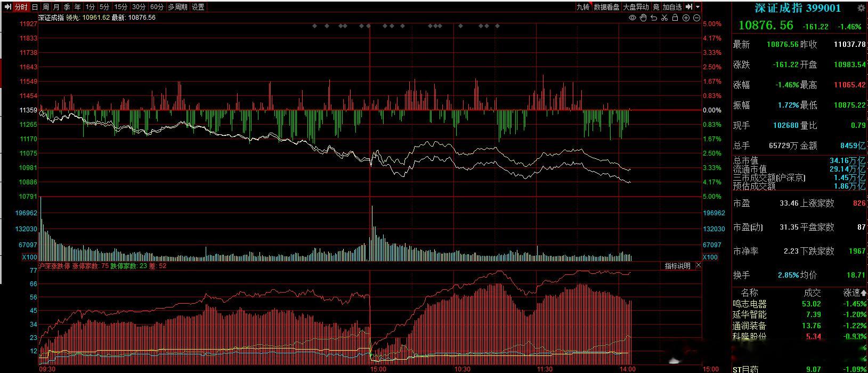Click the 10876.56 latest price value
868x373 pixels.
point(765,25)
